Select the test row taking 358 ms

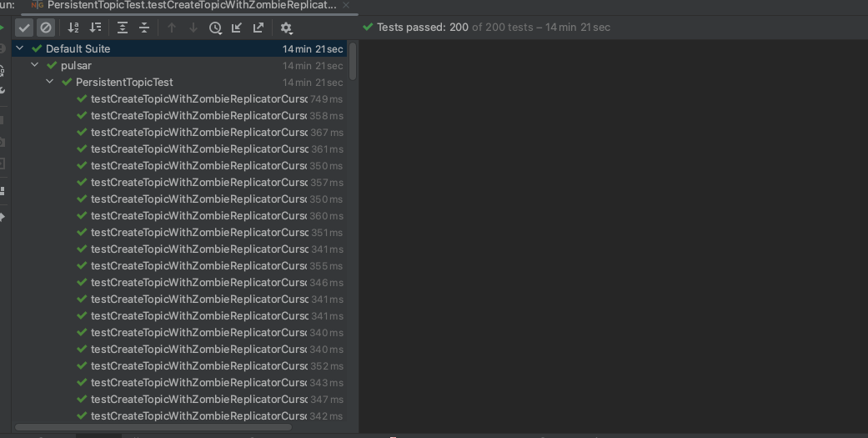pos(179,115)
